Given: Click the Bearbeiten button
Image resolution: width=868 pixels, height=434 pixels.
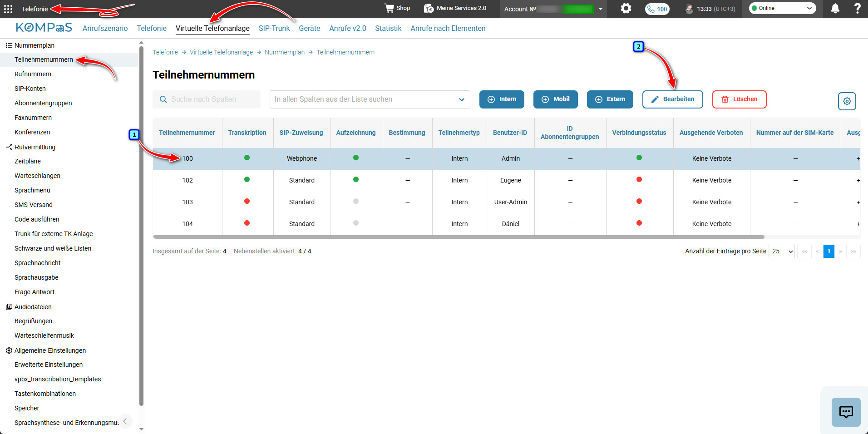Looking at the screenshot, I should coord(673,99).
